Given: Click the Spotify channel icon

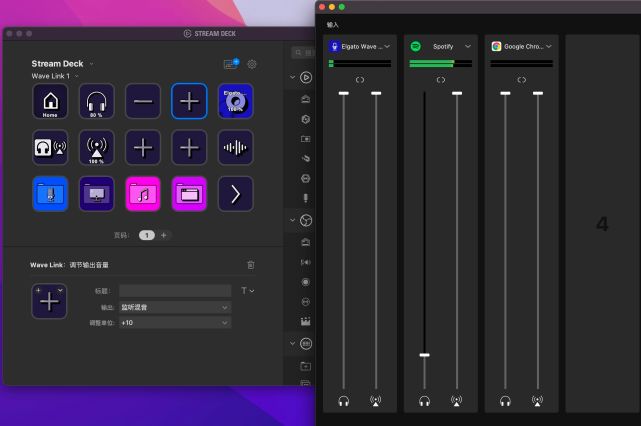Looking at the screenshot, I should [x=415, y=46].
